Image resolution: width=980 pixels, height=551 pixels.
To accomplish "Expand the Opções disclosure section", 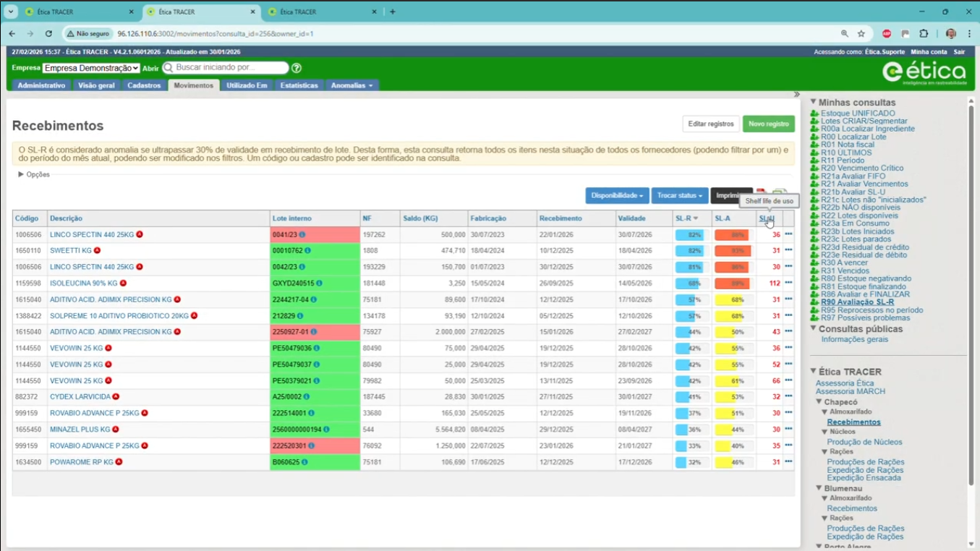I will (34, 174).
